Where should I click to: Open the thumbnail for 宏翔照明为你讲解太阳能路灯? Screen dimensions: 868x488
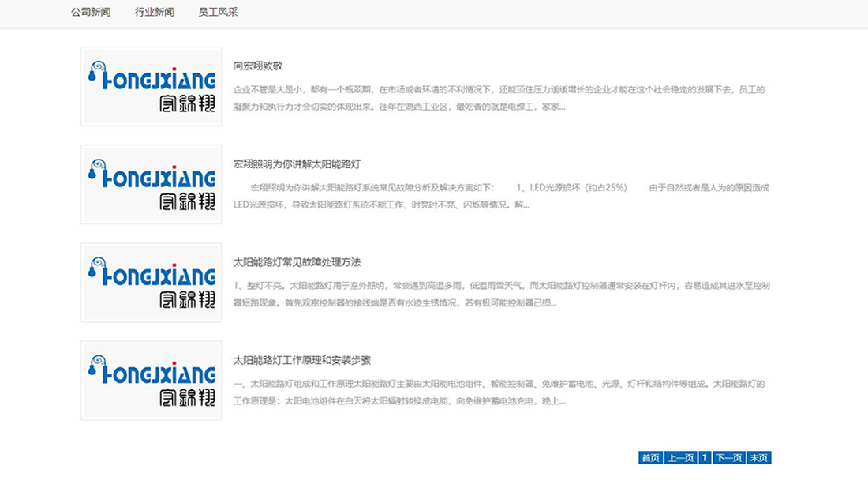[x=151, y=184]
